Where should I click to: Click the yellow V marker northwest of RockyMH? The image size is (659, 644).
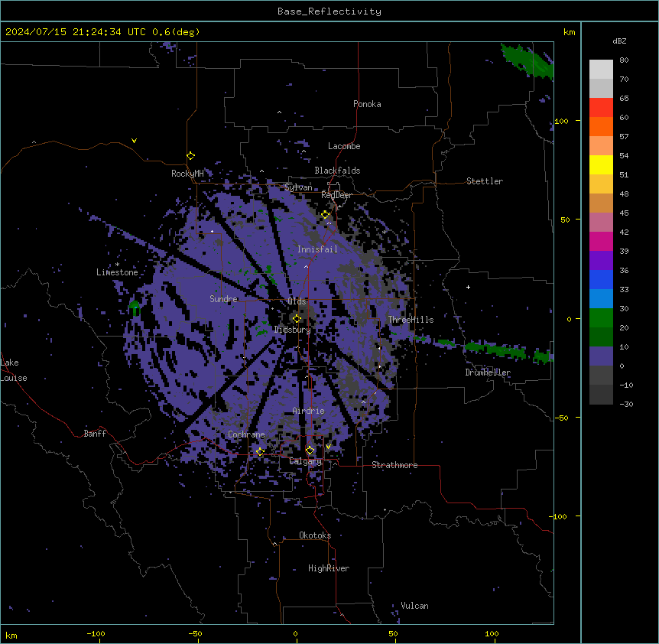click(x=134, y=141)
